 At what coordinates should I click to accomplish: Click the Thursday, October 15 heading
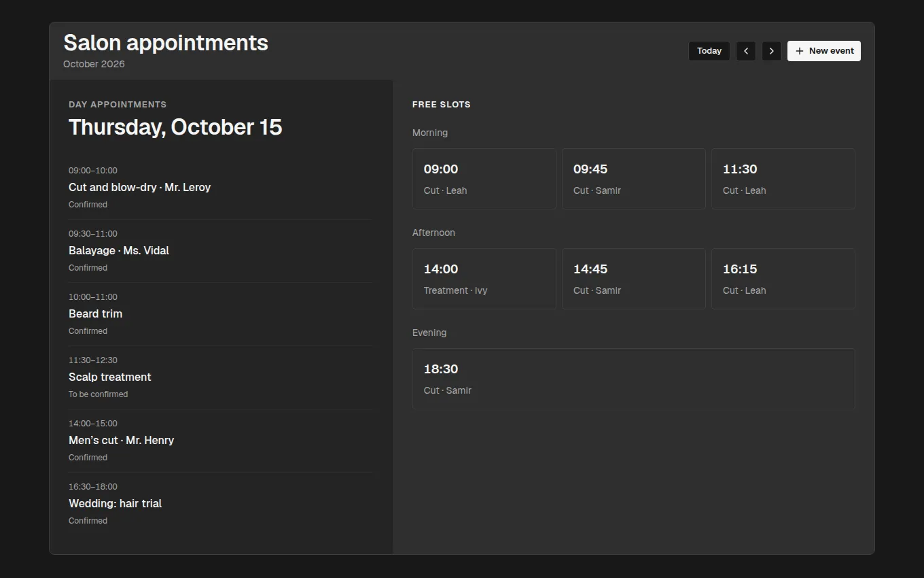click(x=175, y=127)
